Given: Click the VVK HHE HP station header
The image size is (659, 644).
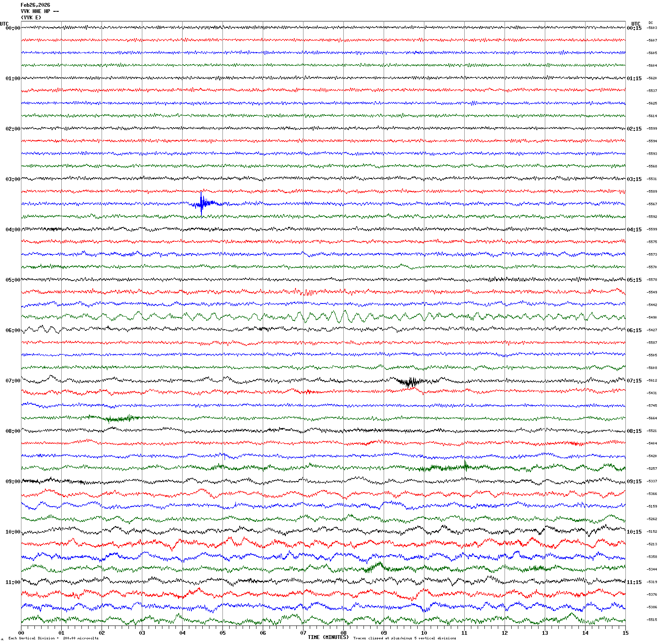Looking at the screenshot, I should tap(39, 11).
